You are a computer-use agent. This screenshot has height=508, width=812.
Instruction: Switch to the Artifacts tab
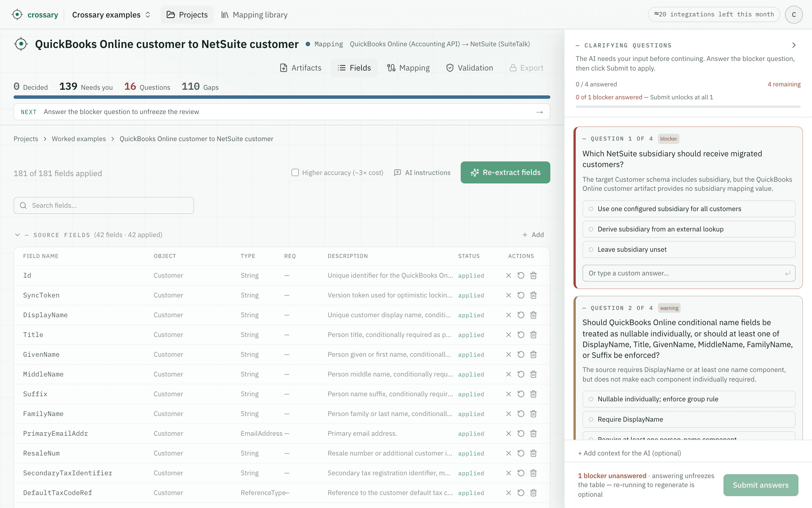click(x=301, y=68)
